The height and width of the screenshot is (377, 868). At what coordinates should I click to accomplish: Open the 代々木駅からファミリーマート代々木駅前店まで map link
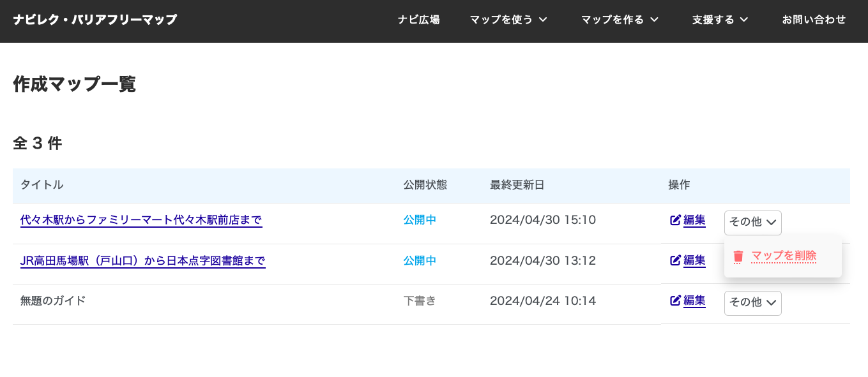(x=141, y=220)
